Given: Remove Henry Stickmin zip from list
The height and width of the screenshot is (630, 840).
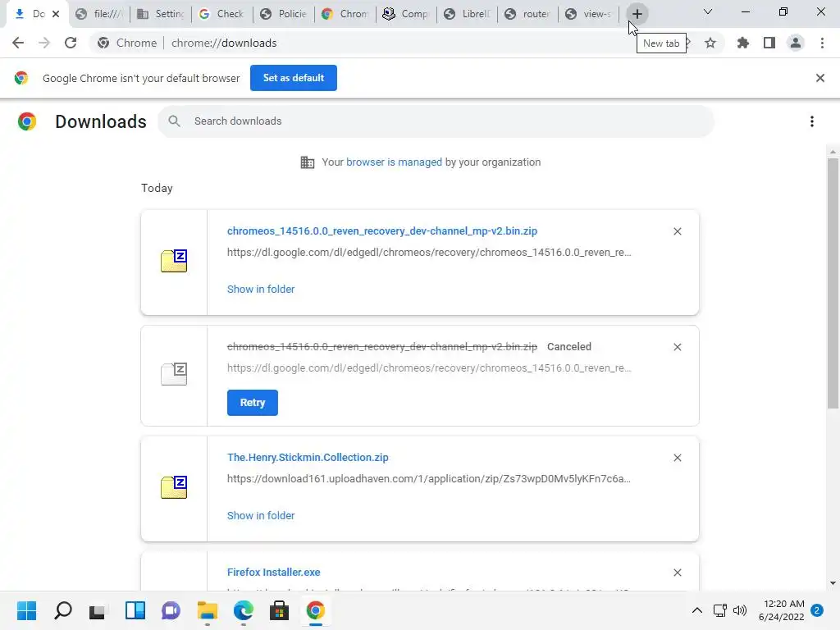Looking at the screenshot, I should (677, 458).
